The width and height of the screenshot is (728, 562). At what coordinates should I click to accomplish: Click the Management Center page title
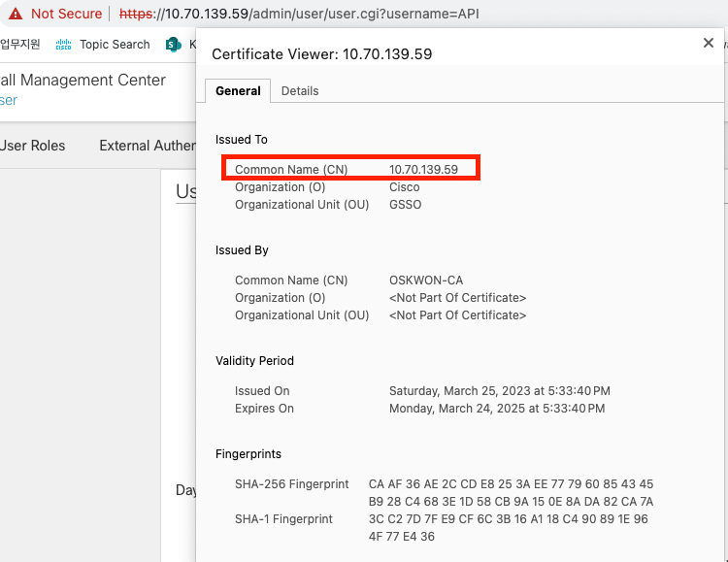[83, 81]
